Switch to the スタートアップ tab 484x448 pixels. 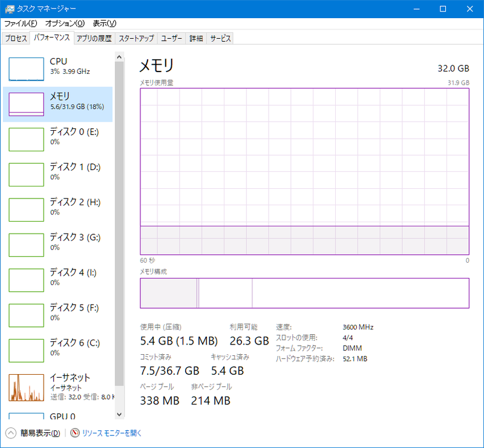(x=136, y=38)
